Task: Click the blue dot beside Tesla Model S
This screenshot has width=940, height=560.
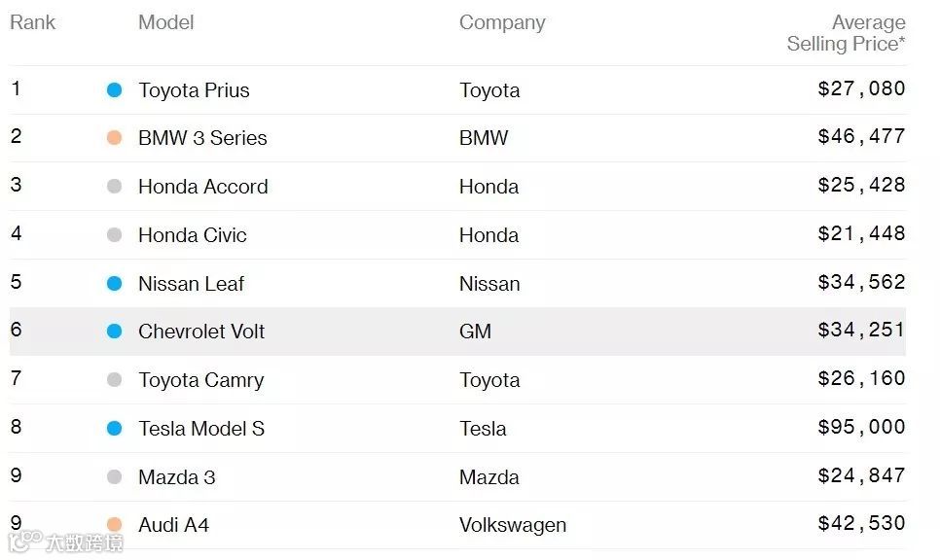Action: click(114, 429)
